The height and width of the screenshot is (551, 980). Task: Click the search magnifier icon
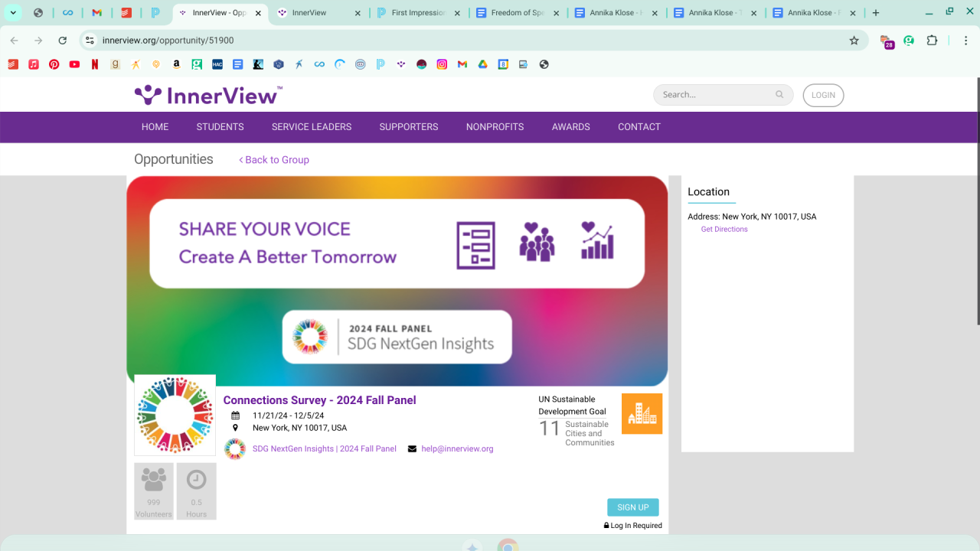coord(779,95)
